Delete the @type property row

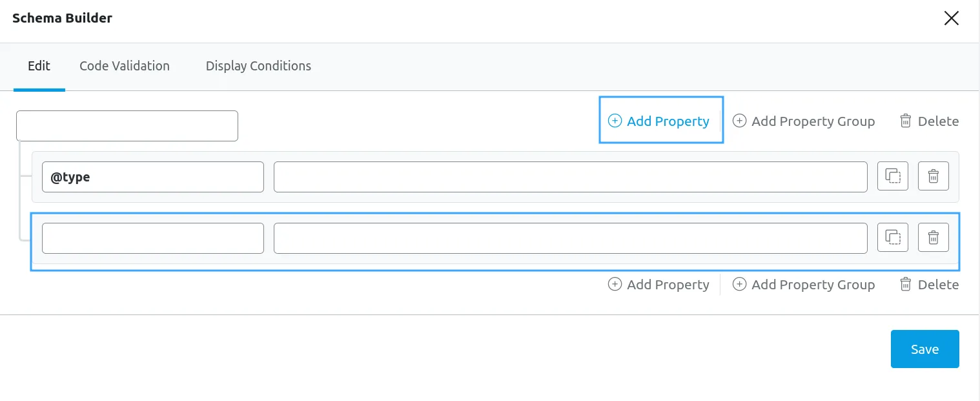point(934,176)
